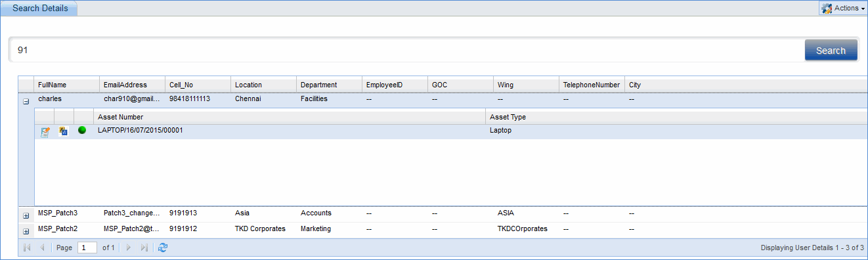868x260 pixels.
Task: Click the Patch3_change email cell
Action: 132,213
